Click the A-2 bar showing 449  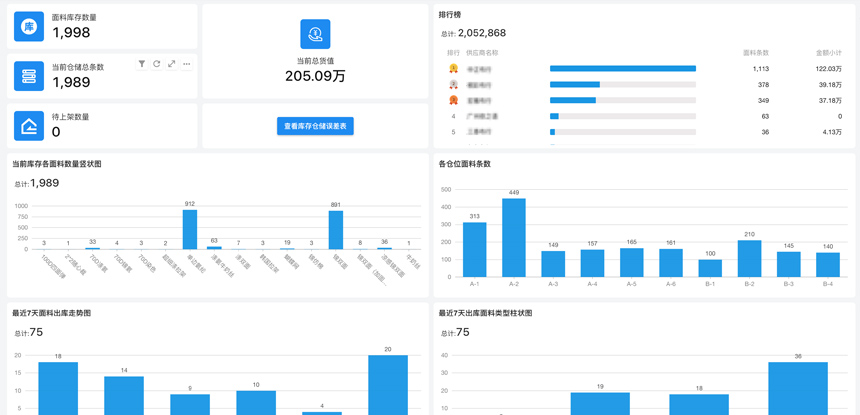click(514, 238)
